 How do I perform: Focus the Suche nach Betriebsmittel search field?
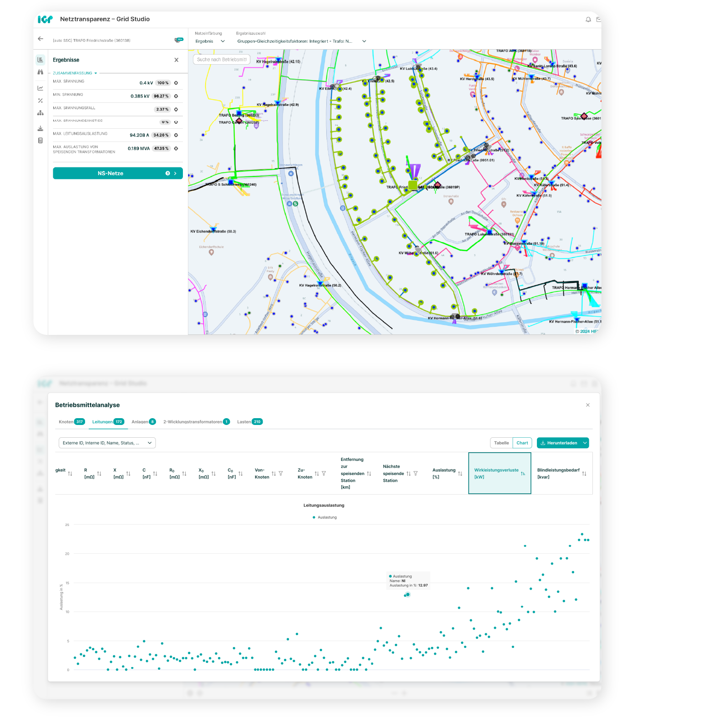222,60
